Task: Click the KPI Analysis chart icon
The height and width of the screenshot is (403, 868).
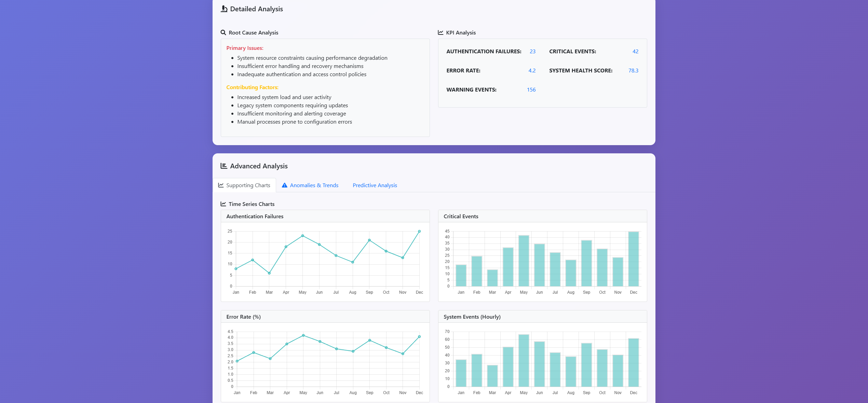Action: [x=440, y=32]
